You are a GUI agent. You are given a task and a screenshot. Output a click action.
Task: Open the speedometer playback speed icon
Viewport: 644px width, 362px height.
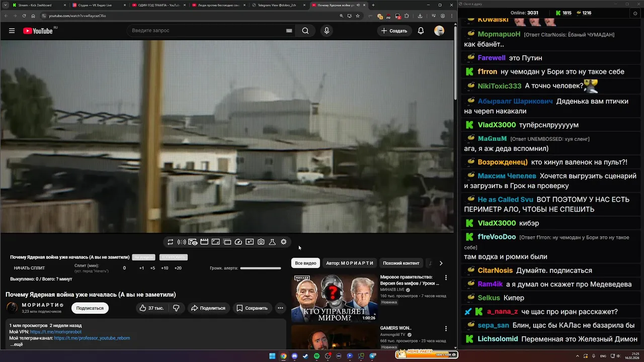coord(238,242)
